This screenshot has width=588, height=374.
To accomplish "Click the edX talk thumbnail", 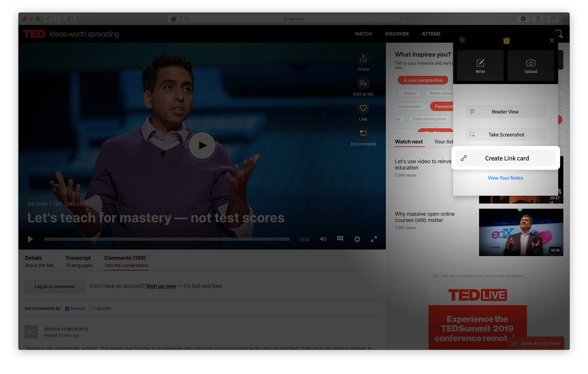I will (x=521, y=232).
